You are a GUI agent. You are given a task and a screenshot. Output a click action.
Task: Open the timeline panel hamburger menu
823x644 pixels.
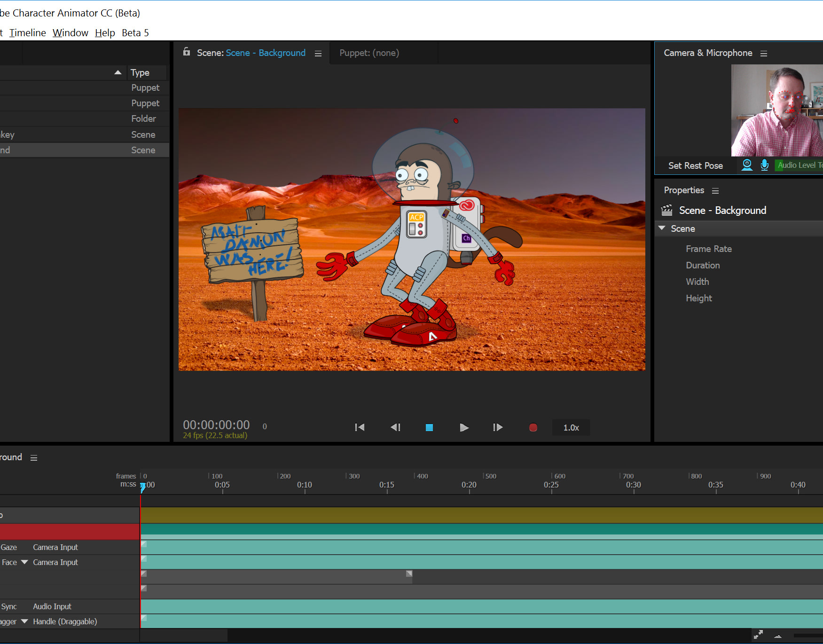click(x=34, y=458)
